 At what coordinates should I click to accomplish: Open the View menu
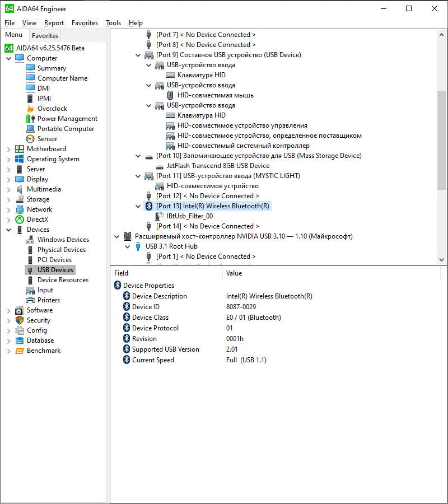tap(29, 23)
